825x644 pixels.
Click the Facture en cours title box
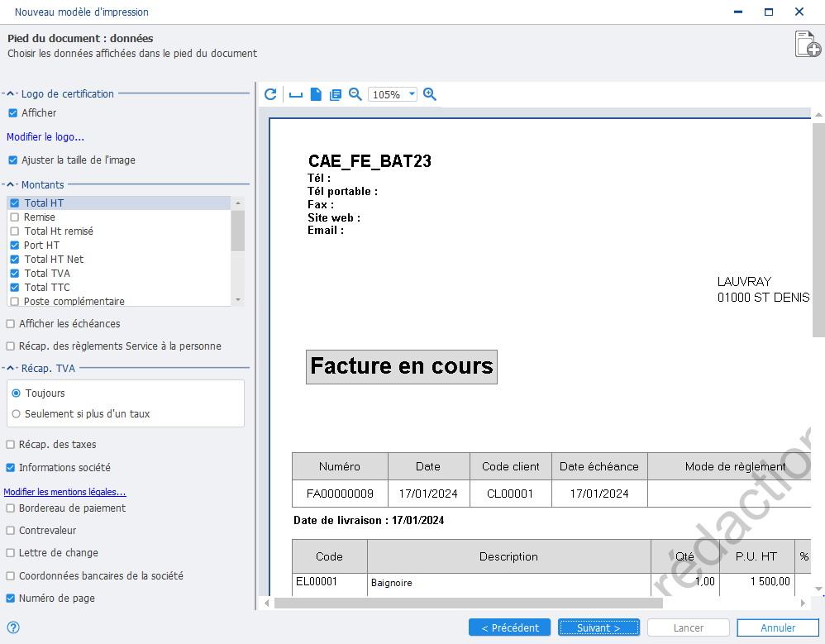pos(402,367)
